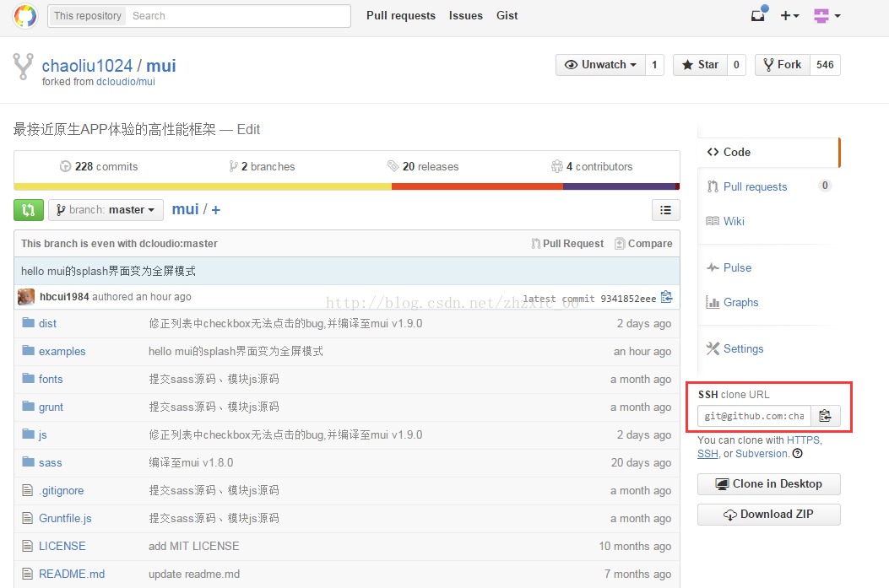Switch clone URL to Subversion

(762, 453)
